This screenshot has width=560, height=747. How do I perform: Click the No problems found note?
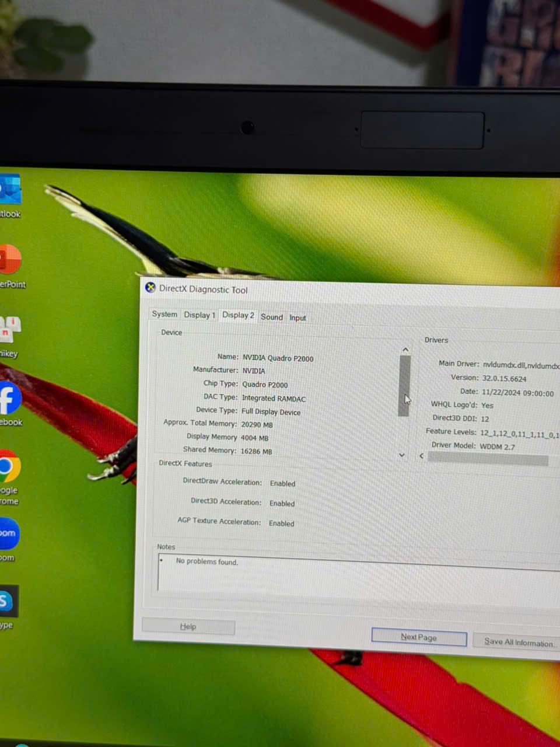(x=207, y=562)
